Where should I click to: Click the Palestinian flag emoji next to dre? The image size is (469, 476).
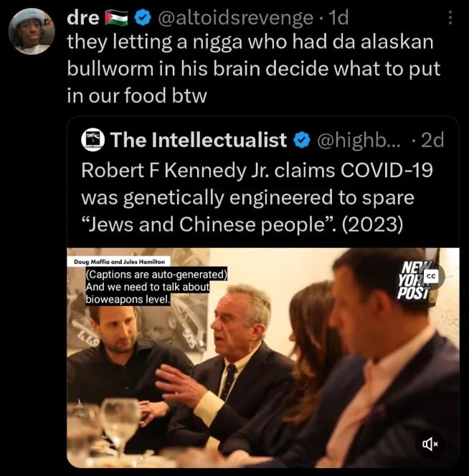116,18
